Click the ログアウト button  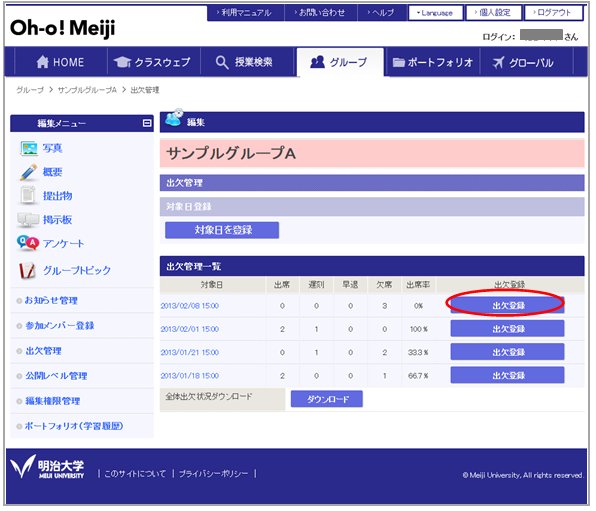click(x=553, y=13)
